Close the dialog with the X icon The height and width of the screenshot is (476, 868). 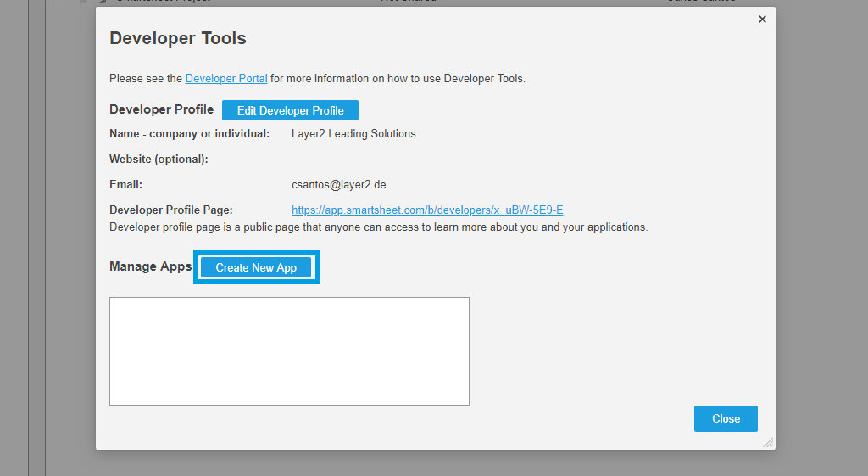762,19
